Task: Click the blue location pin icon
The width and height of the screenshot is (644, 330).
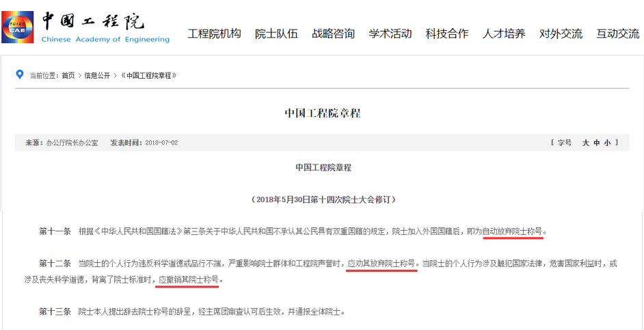Action: [x=19, y=75]
